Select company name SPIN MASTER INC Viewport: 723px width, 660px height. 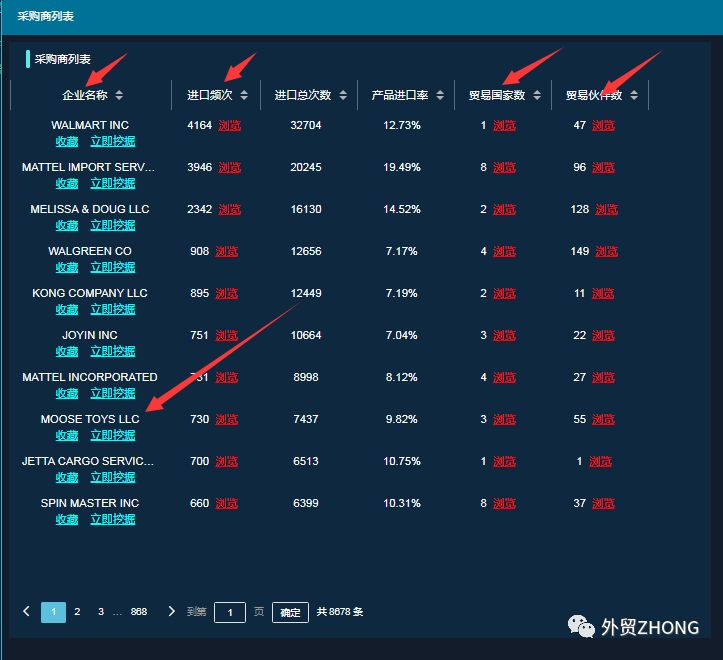(90, 503)
